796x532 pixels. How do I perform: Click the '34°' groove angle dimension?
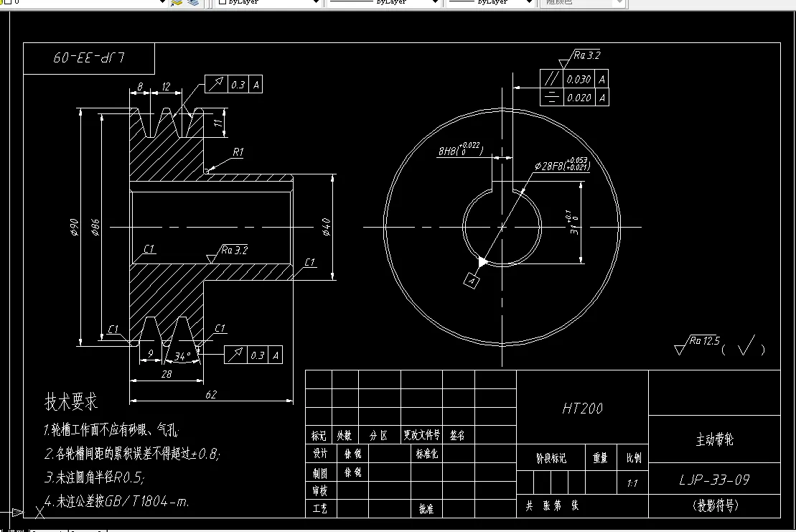point(182,356)
